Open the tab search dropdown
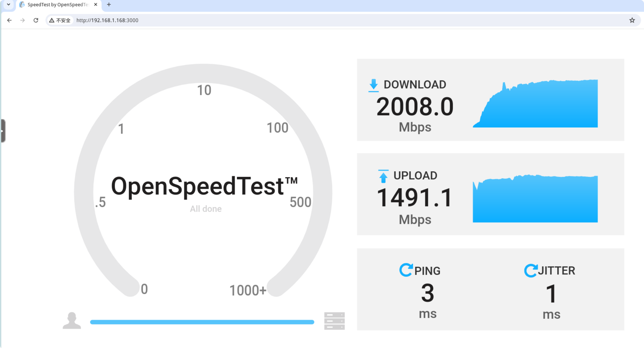Viewport: 644px width, 349px height. (9, 4)
